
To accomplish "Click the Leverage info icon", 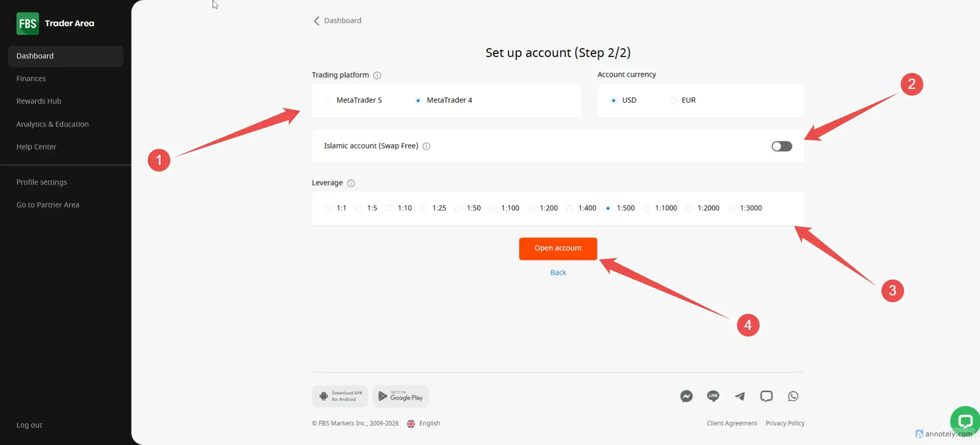I will tap(351, 183).
